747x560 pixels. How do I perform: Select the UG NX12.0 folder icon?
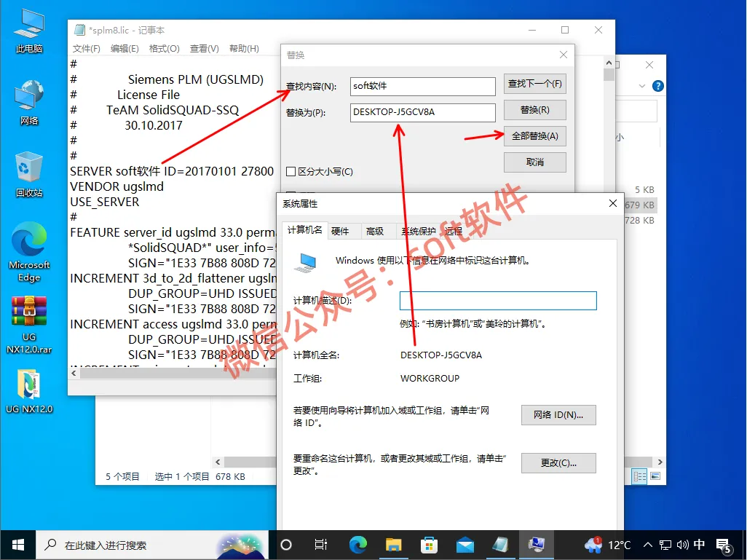(29, 392)
